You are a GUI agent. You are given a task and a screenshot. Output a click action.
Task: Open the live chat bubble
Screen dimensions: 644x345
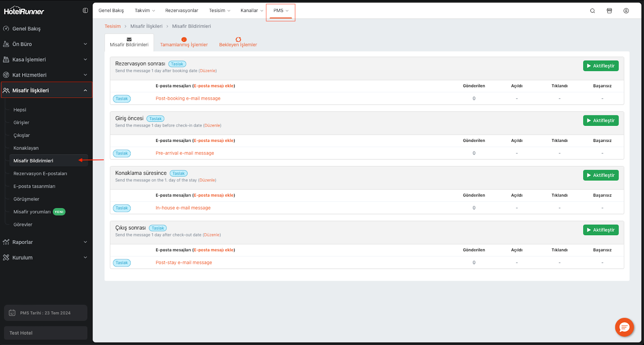click(624, 327)
